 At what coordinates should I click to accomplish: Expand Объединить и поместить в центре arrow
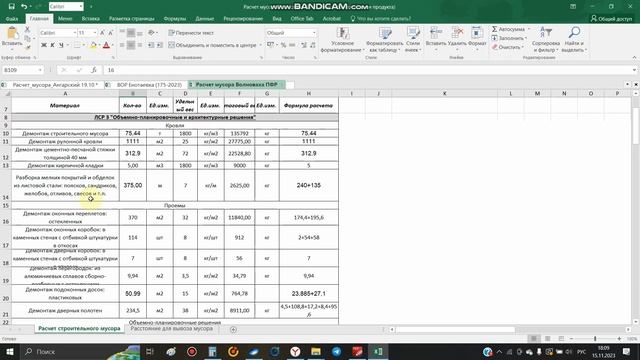[x=260, y=45]
